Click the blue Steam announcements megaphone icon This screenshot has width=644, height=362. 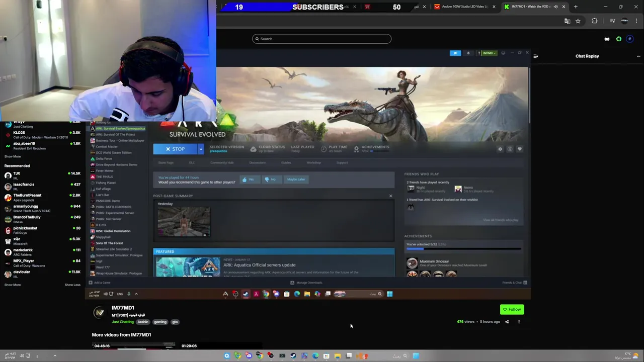coord(455,53)
